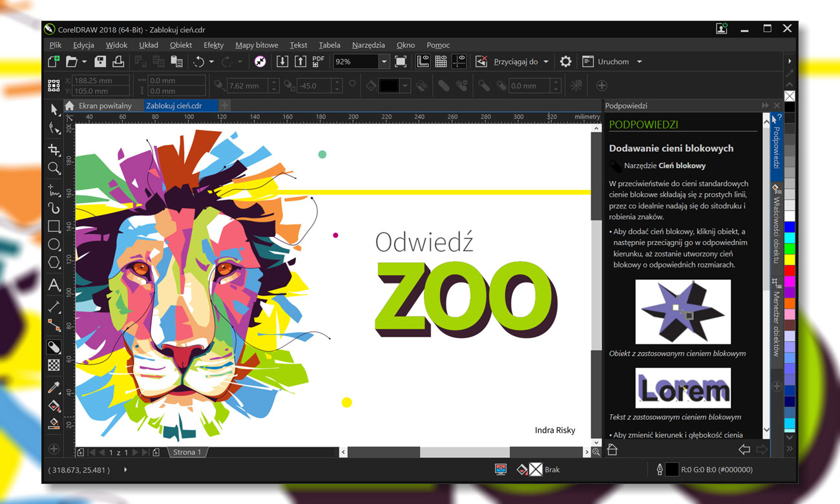Image resolution: width=840 pixels, height=504 pixels.
Task: Click the hints Home button
Action: coord(613,449)
